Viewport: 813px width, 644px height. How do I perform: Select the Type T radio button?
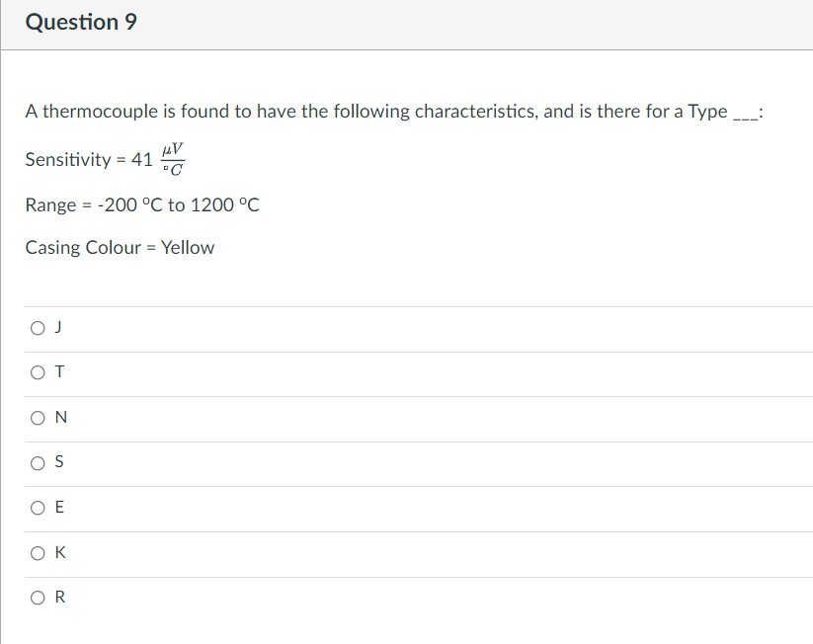pyautogui.click(x=37, y=372)
